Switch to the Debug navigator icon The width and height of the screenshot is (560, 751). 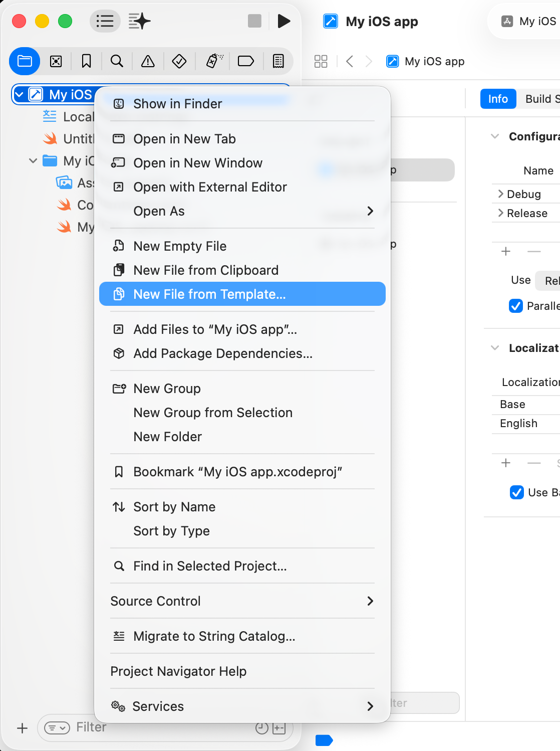pyautogui.click(x=214, y=61)
